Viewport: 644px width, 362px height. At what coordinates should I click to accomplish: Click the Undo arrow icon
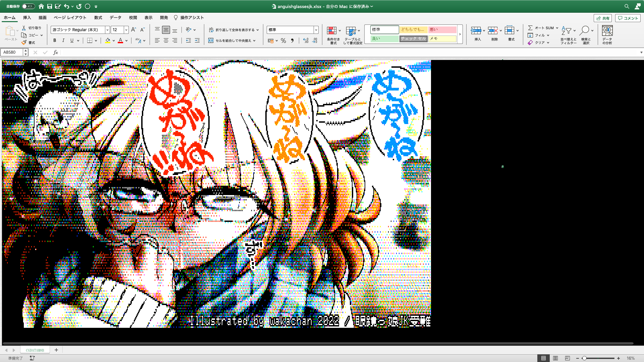coord(66,6)
